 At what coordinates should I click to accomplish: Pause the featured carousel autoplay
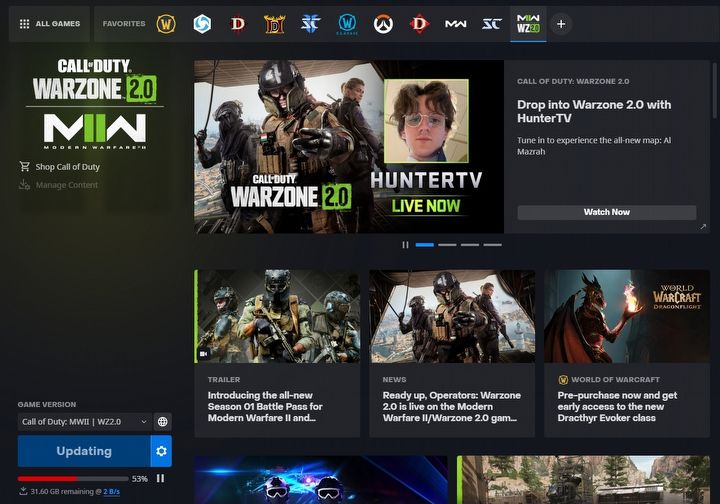tap(405, 244)
